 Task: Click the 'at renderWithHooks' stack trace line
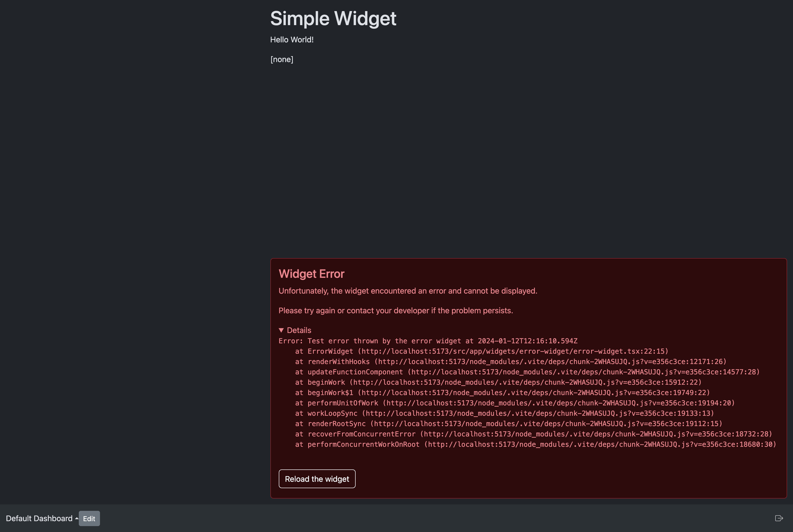tap(511, 362)
